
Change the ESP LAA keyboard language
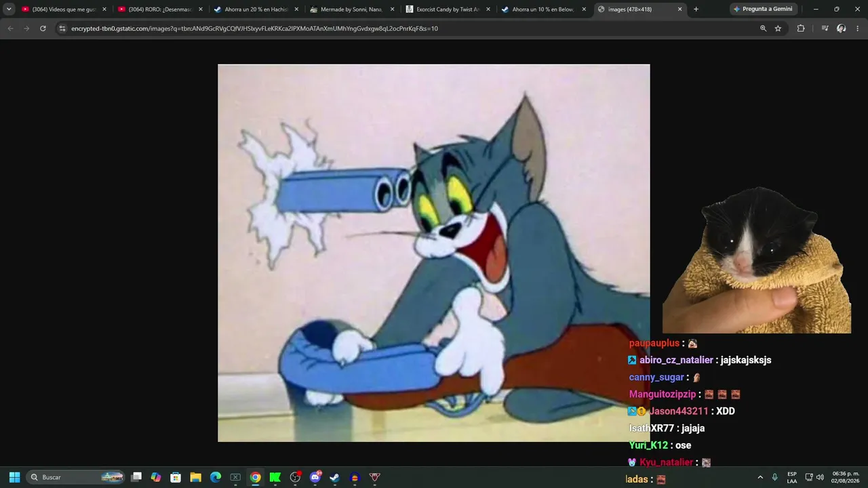792,477
